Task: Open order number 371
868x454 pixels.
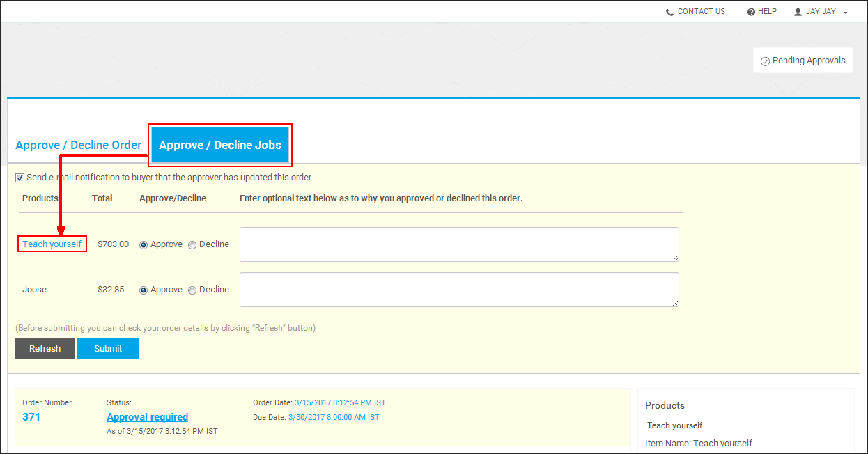Action: coord(31,417)
